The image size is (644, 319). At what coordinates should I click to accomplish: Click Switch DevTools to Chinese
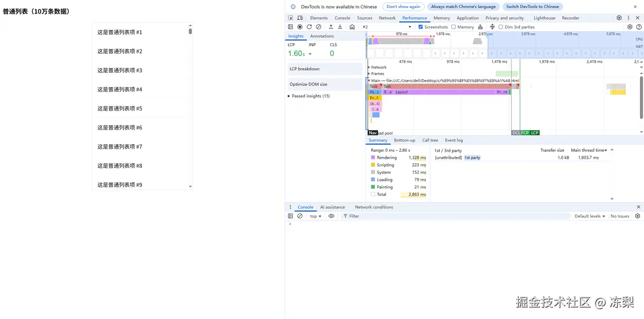click(532, 7)
